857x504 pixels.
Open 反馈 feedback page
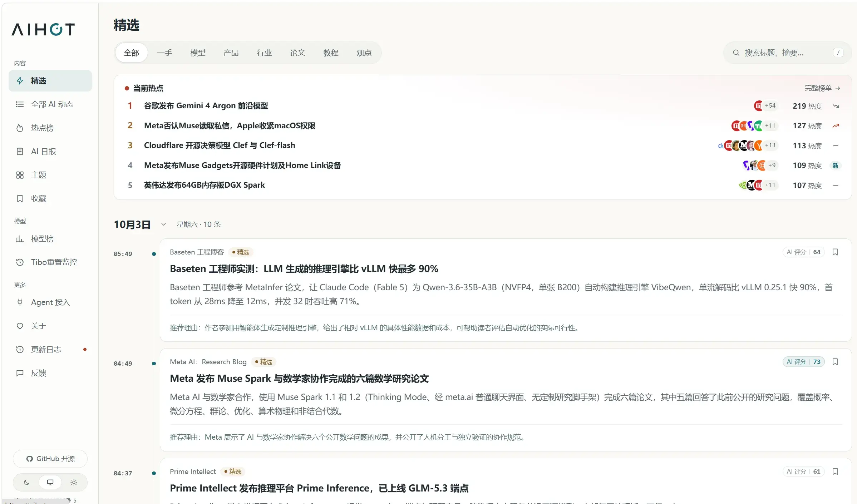pyautogui.click(x=50, y=373)
